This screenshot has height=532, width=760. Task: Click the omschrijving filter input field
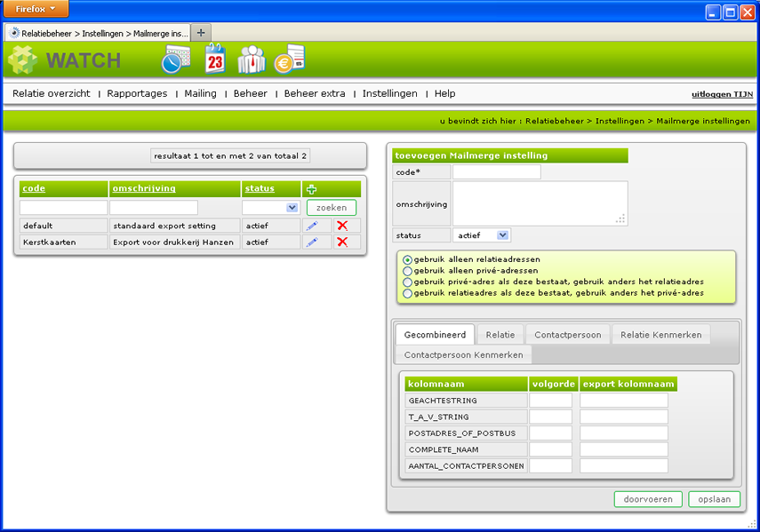point(154,208)
